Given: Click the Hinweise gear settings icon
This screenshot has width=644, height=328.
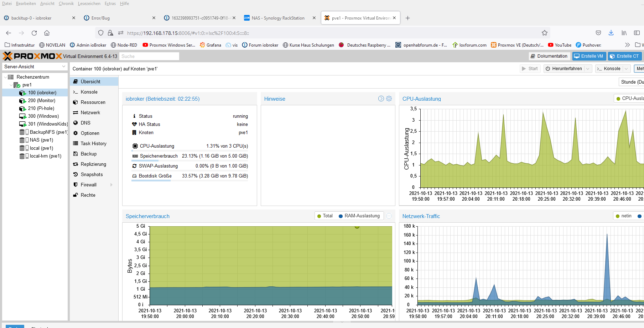Looking at the screenshot, I should tap(389, 99).
